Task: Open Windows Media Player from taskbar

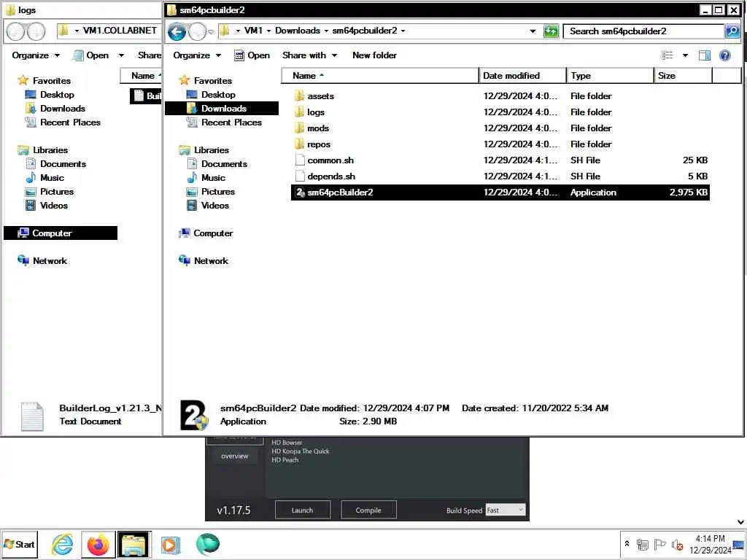Action: tap(171, 544)
